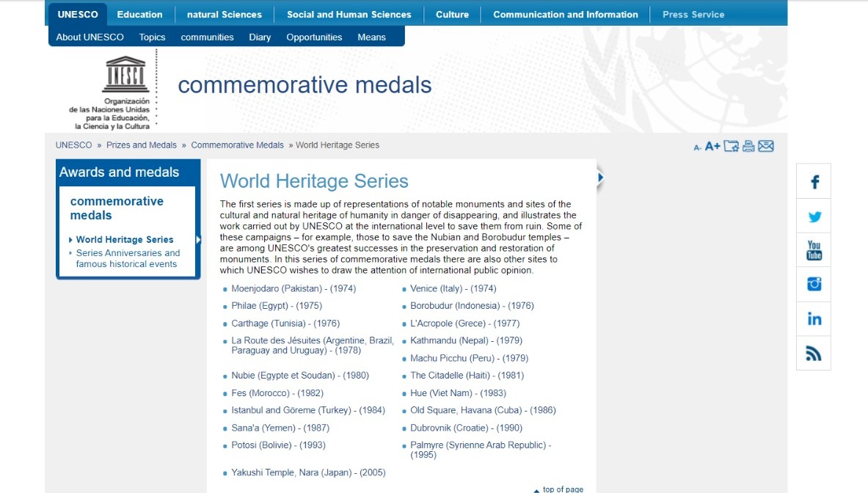Decrease text size with A- icon
868x493 pixels.
coord(697,147)
